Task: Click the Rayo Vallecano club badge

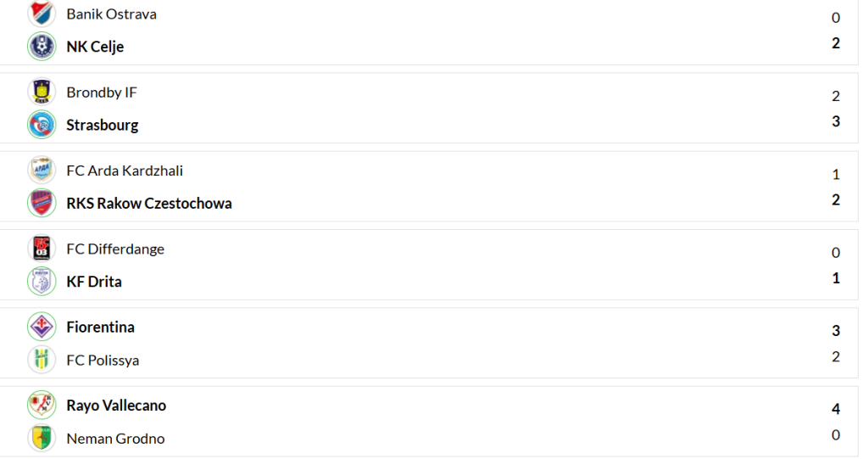Action: pos(41,406)
